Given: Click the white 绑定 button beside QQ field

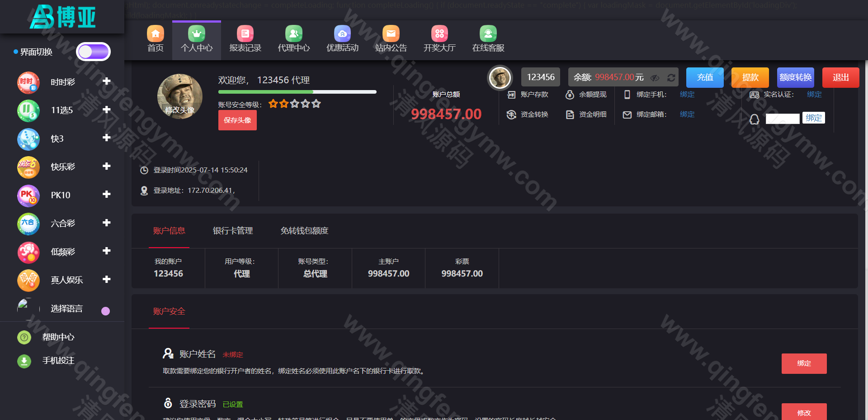Looking at the screenshot, I should [x=814, y=118].
